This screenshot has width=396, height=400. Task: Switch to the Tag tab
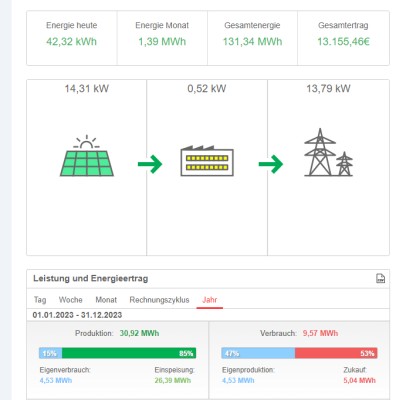pyautogui.click(x=40, y=300)
